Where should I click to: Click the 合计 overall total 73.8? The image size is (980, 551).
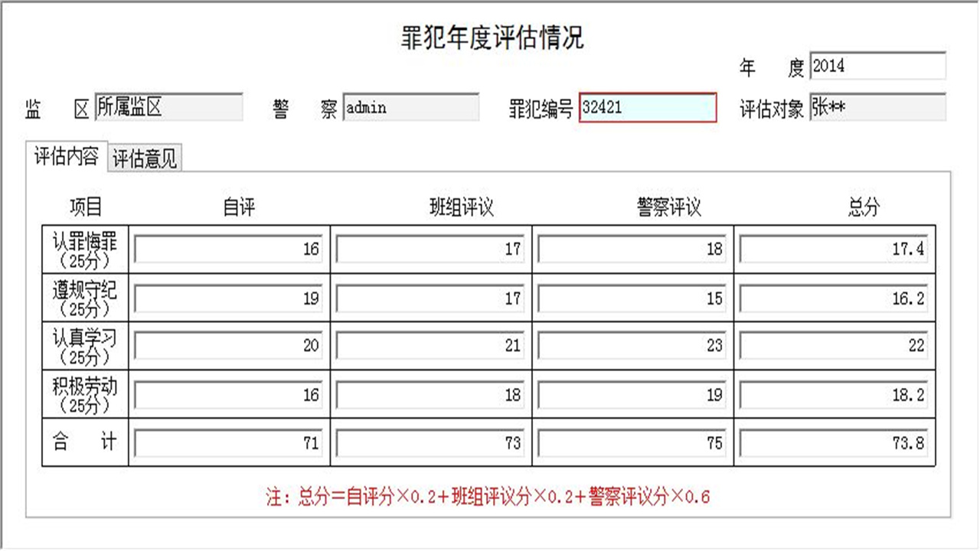point(835,442)
